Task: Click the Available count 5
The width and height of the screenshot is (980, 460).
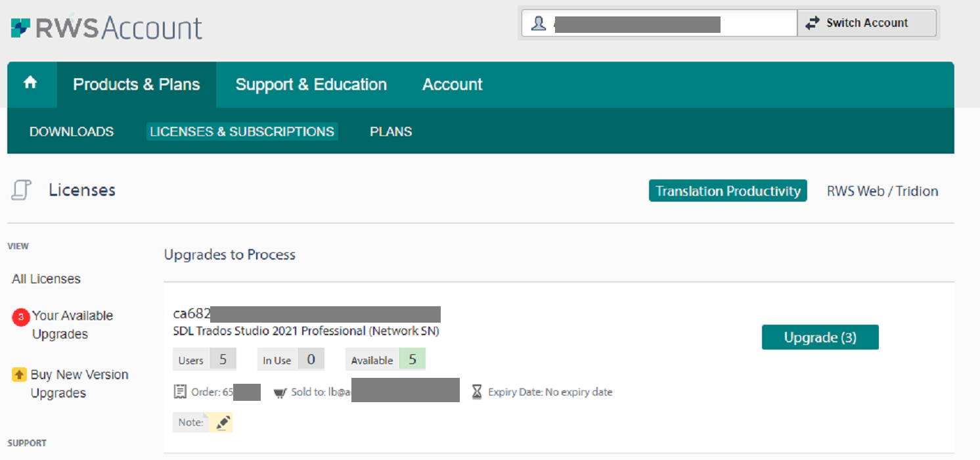Action: [x=412, y=359]
